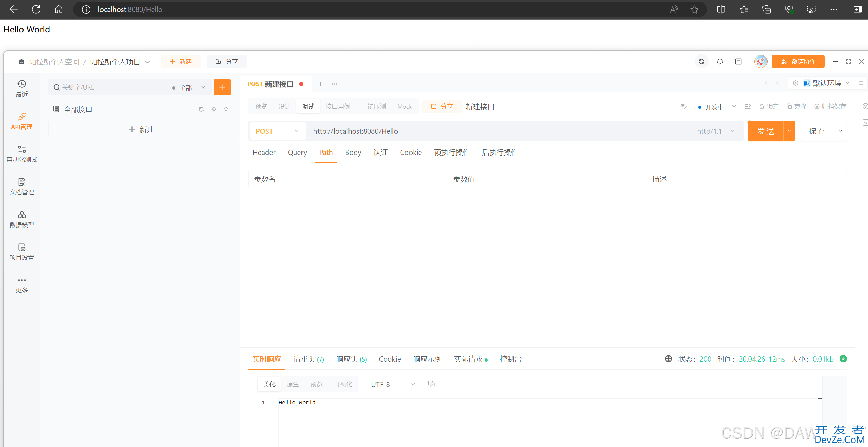Screen dimensions: 868x447
Task: Copy response content icon
Action: tap(431, 384)
